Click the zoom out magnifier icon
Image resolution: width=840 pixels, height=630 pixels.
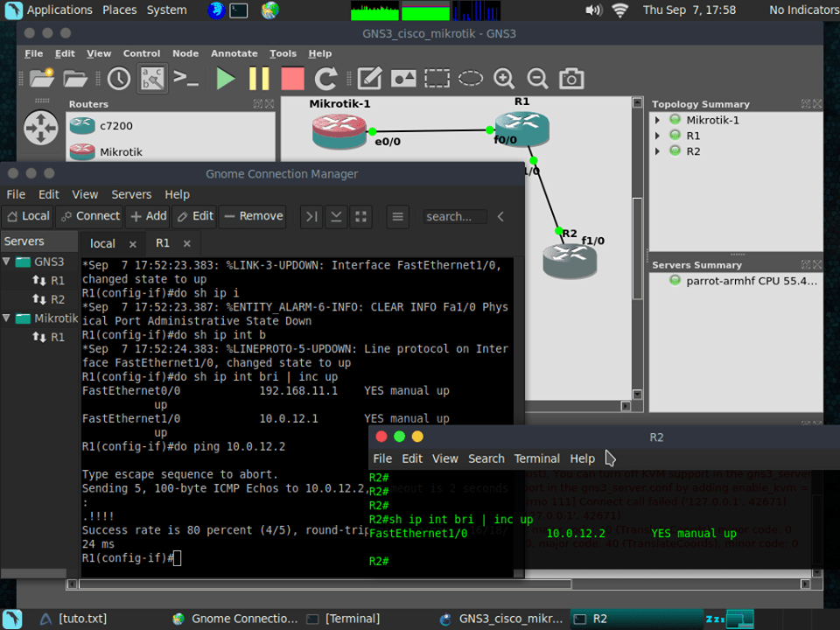click(537, 78)
